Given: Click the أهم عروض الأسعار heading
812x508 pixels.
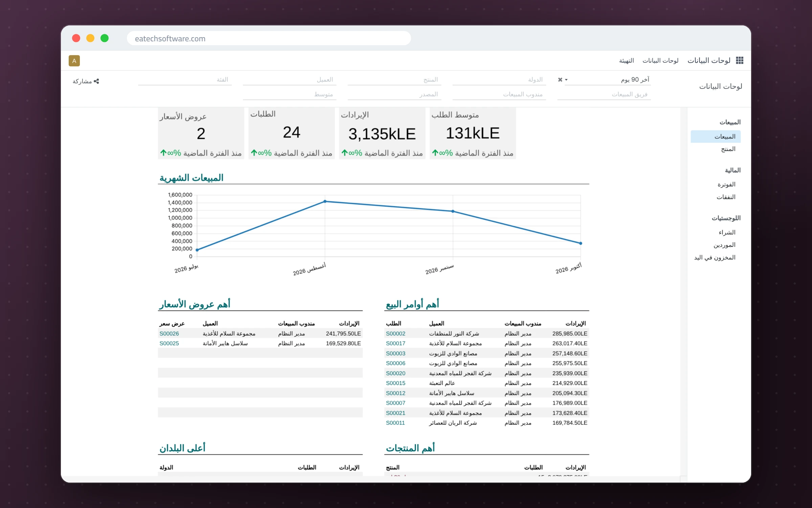Looking at the screenshot, I should click(x=195, y=304).
